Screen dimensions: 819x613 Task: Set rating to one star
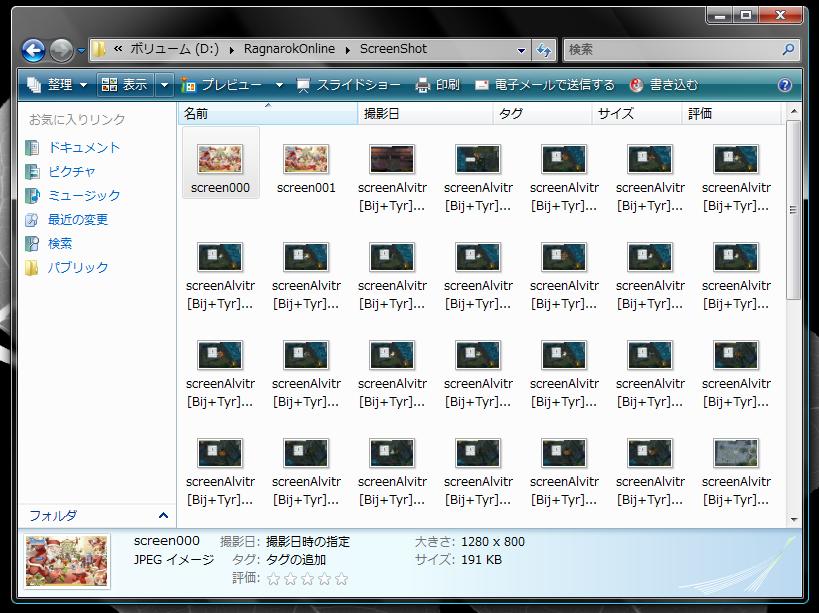[x=273, y=579]
